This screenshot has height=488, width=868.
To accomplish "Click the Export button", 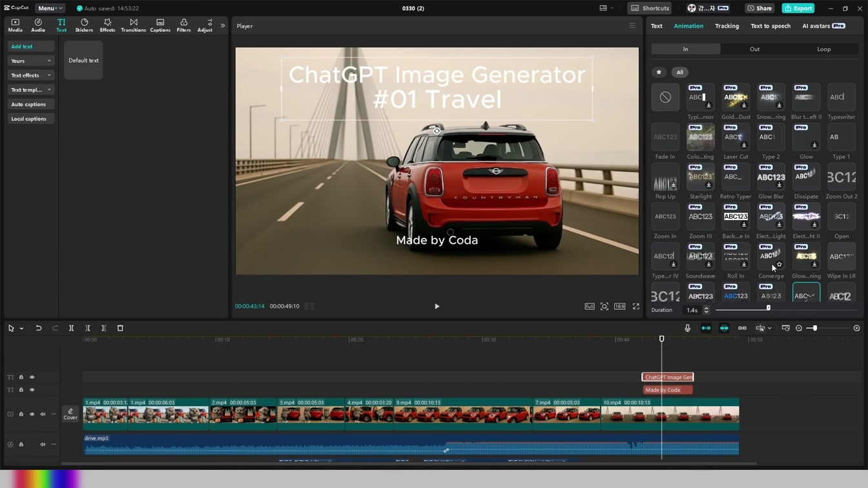I will [799, 8].
